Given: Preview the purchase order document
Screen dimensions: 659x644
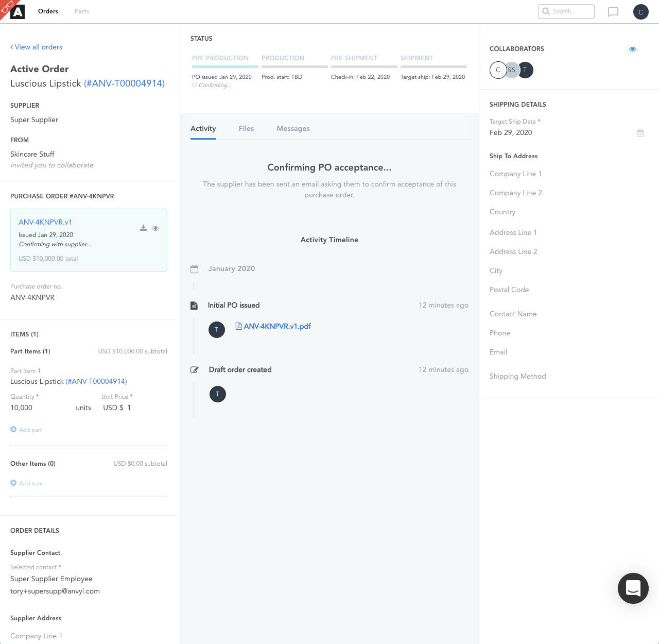Looking at the screenshot, I should (x=155, y=228).
